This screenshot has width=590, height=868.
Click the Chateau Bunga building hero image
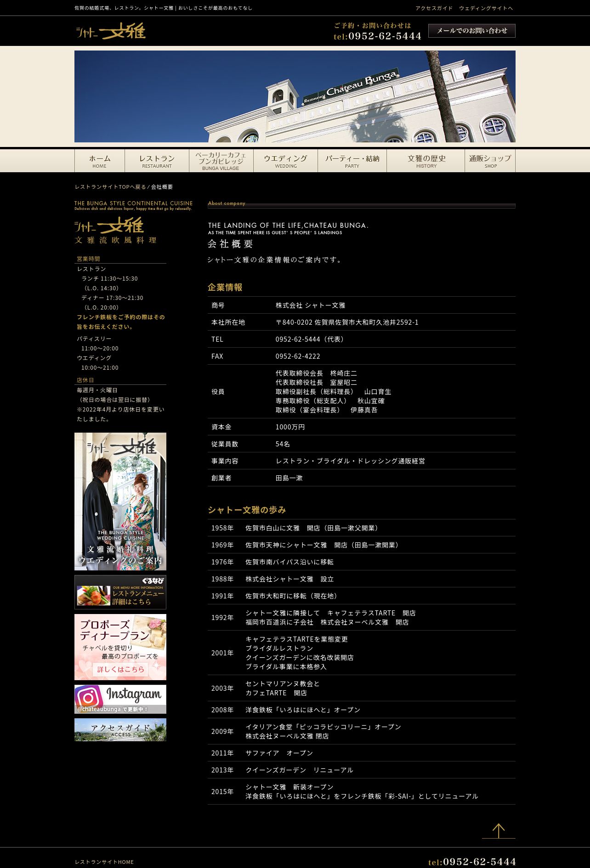click(295, 96)
